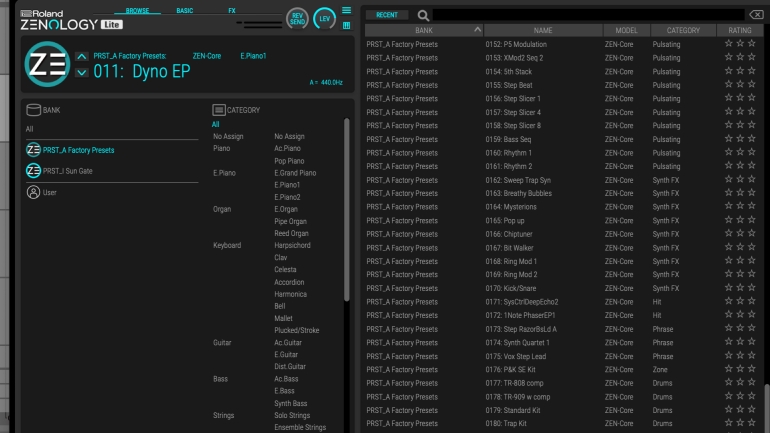Clear search with the backspace icon
This screenshot has width=770, height=433.
pos(756,15)
